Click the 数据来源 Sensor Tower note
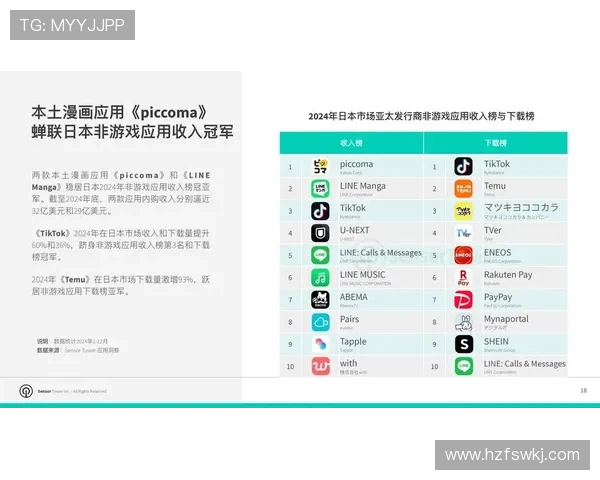600x480 pixels. pos(78,350)
